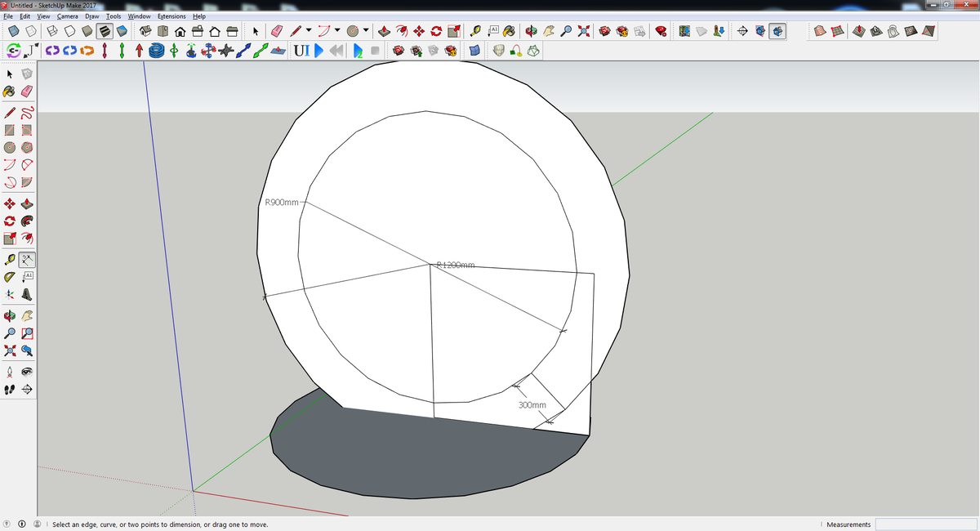The width and height of the screenshot is (980, 531).
Task: Select the Zoom Window tool in left palette
Action: tap(27, 332)
